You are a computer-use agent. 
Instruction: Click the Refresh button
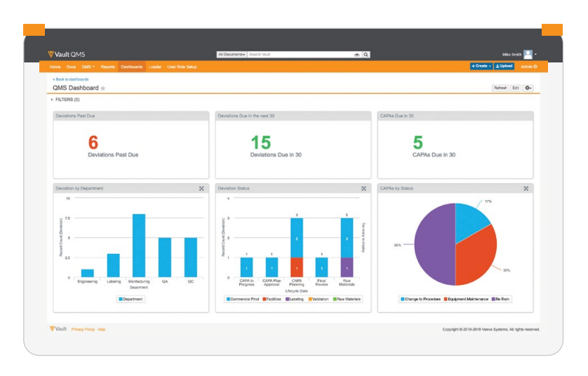[500, 88]
